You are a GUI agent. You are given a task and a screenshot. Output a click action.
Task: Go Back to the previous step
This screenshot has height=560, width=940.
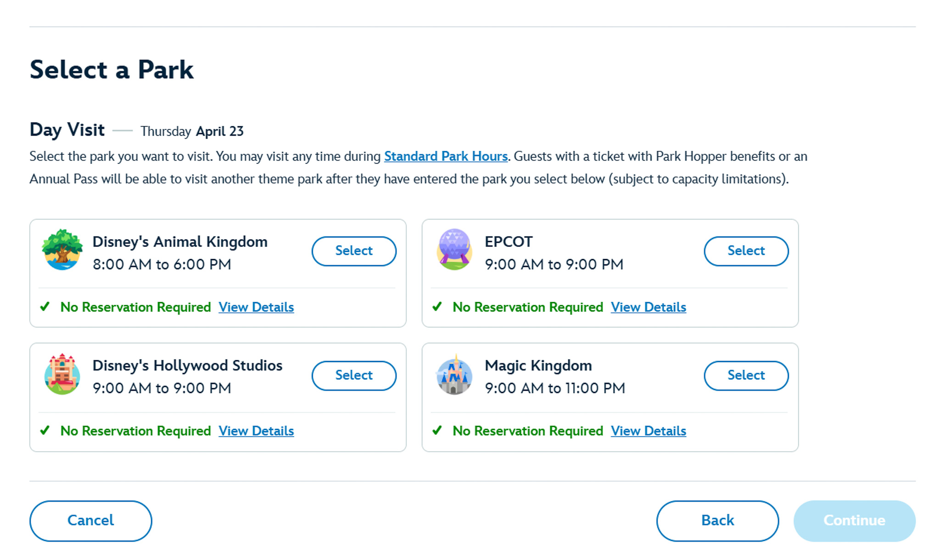pos(717,521)
